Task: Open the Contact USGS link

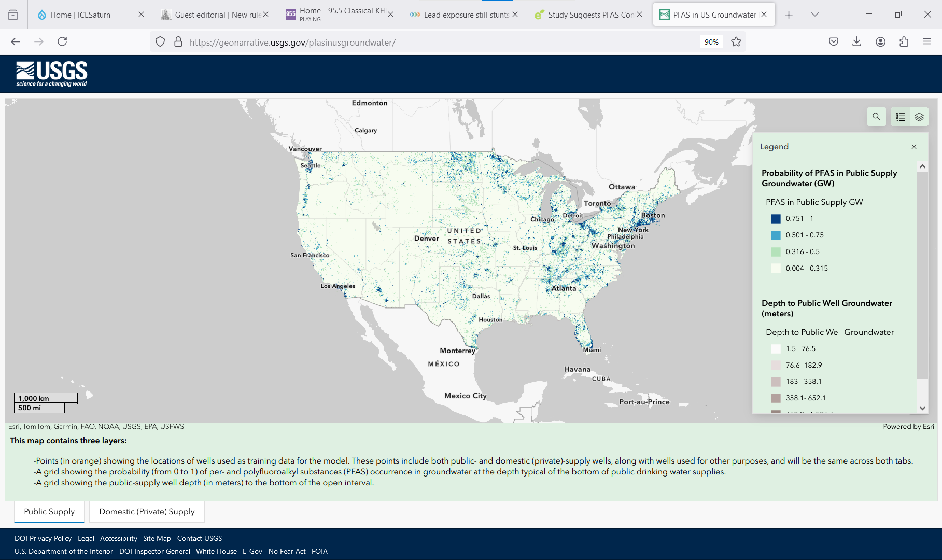Action: click(199, 538)
